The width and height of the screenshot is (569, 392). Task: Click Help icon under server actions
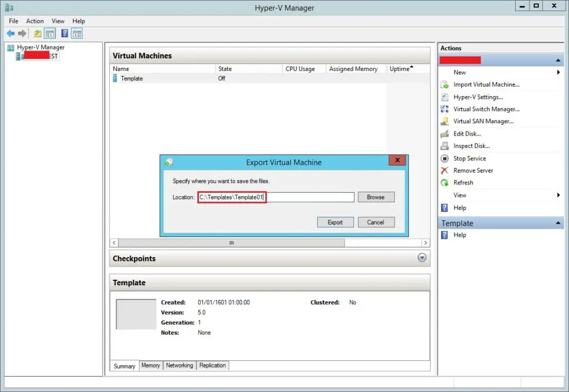(x=445, y=208)
